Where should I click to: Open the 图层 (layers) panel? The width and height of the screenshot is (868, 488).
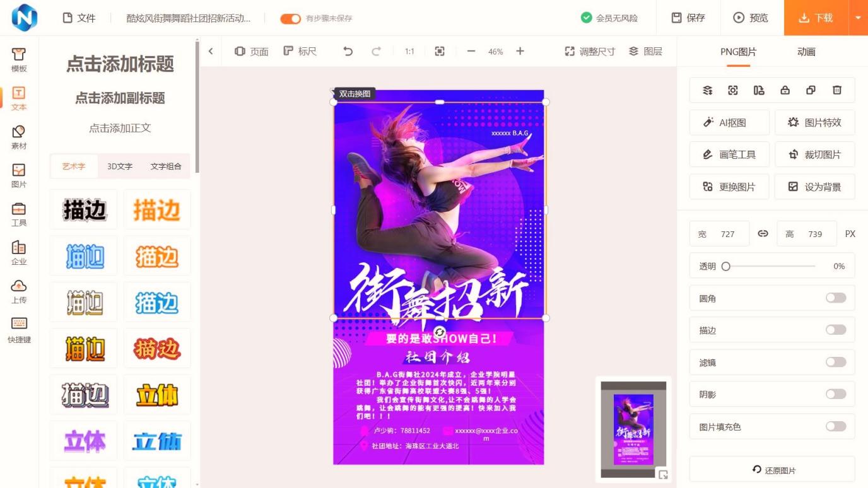point(647,51)
